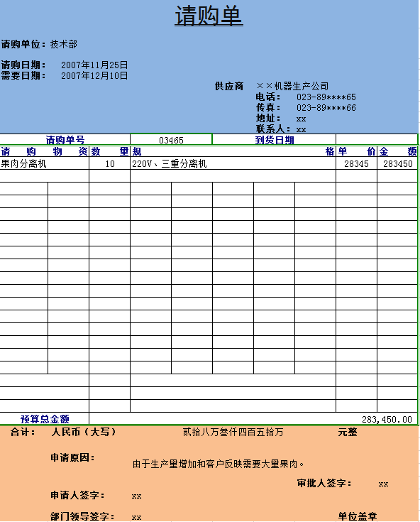
Task: Select the 预算总金额 label cell
Action: (x=45, y=419)
